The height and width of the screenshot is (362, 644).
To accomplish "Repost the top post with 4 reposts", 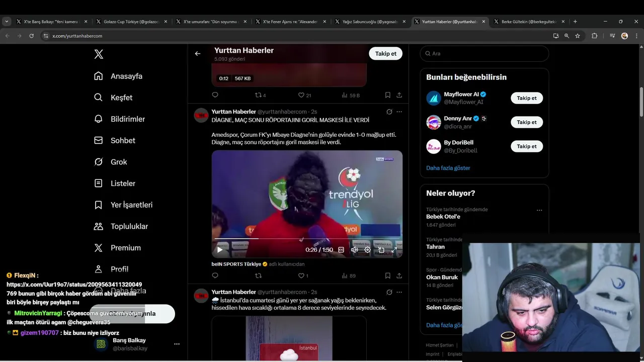I will (x=260, y=95).
